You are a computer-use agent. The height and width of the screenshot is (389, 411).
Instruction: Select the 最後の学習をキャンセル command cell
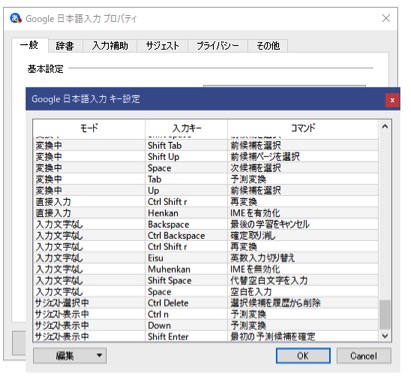[x=303, y=224]
